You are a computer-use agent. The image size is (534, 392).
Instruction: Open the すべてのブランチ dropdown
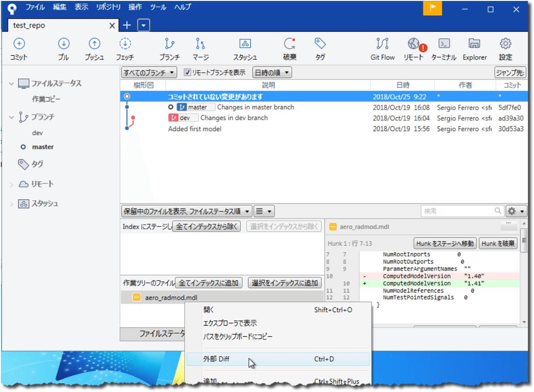click(x=149, y=73)
